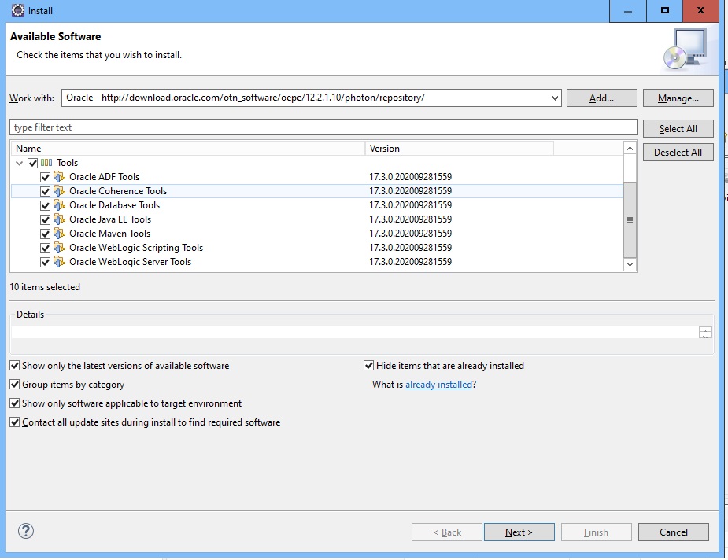Uncheck Oracle WebLogic Scripting Tools checkbox
This screenshot has width=728, height=560.
click(x=45, y=248)
